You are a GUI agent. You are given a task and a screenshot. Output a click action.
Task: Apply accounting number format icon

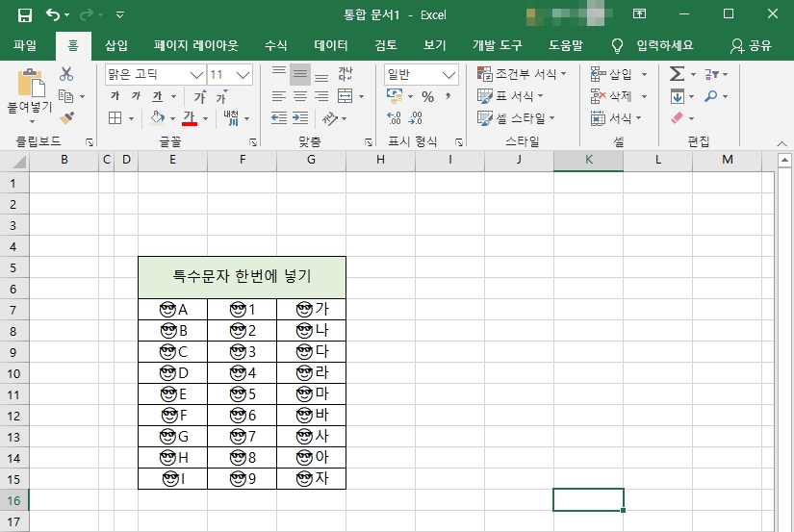[x=395, y=95]
